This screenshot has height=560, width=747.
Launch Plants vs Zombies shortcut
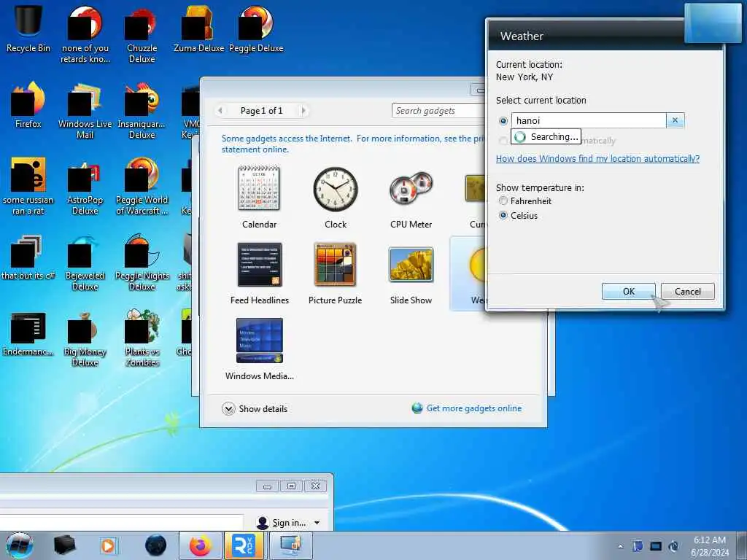click(x=142, y=338)
